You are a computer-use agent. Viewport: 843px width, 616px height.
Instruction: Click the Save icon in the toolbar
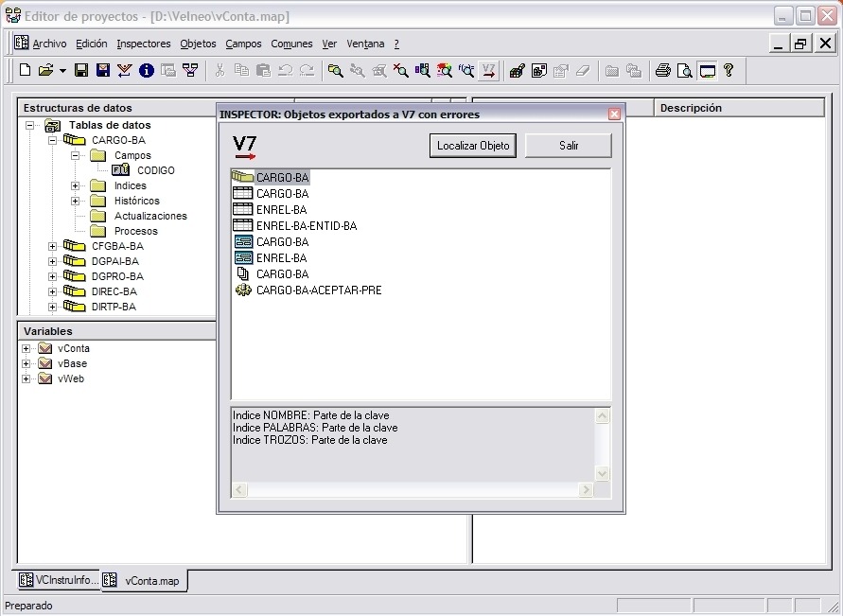click(80, 70)
